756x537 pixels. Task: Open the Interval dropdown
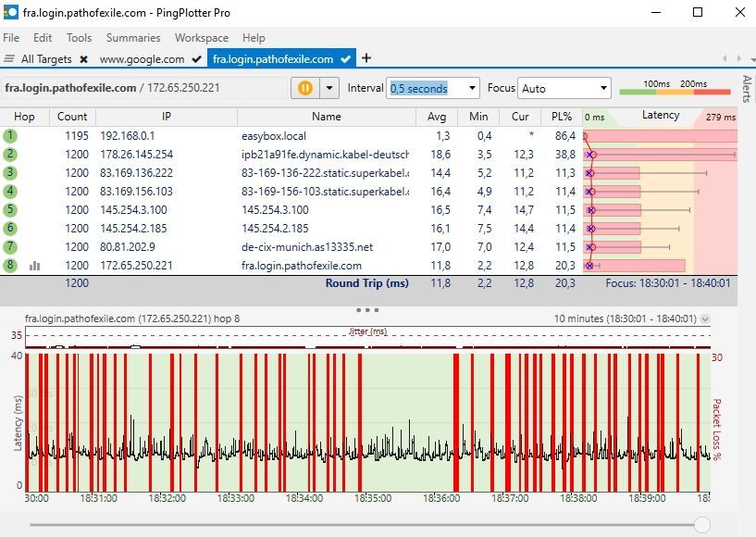[x=472, y=89]
